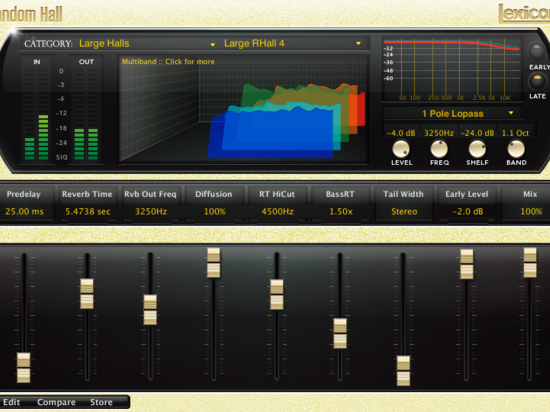Toggle the LATE EQ button

pos(537,81)
